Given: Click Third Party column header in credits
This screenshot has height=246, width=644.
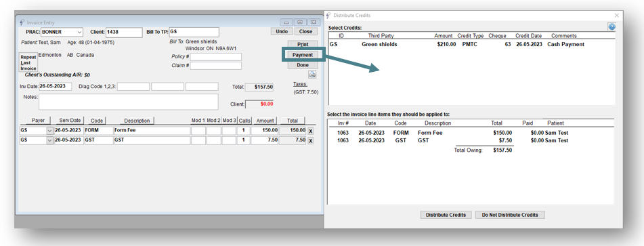Looking at the screenshot, I should pyautogui.click(x=381, y=36).
